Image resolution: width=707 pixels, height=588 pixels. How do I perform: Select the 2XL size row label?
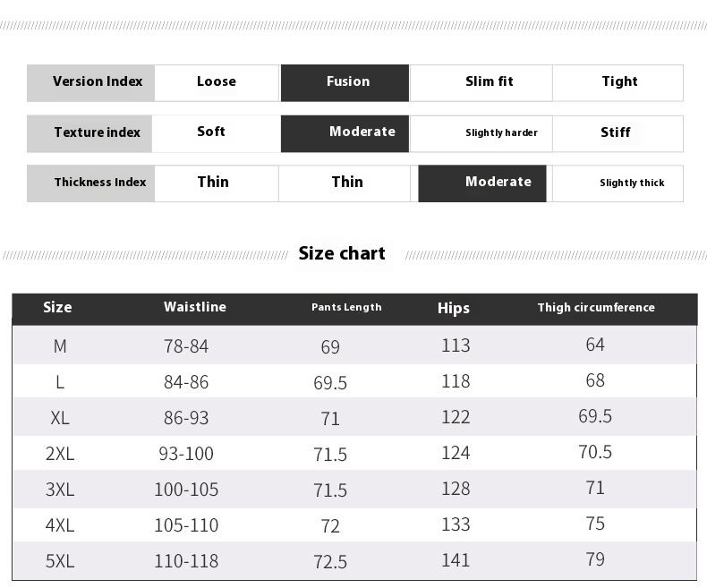[60, 454]
